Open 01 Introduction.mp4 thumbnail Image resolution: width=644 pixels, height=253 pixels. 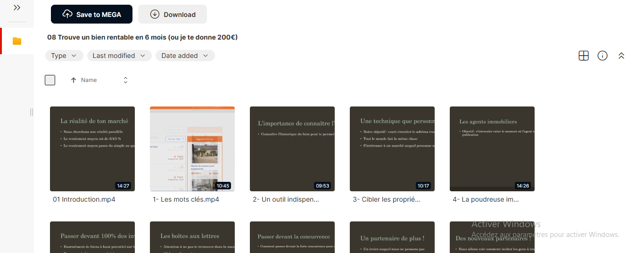pos(92,149)
